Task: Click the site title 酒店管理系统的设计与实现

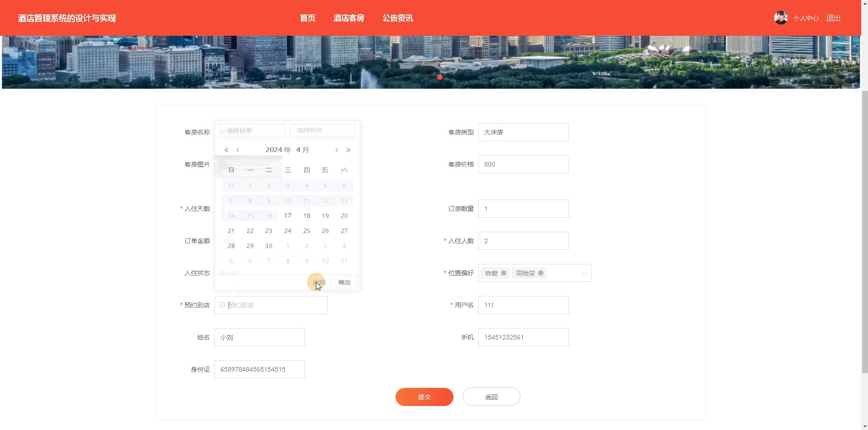Action: (x=67, y=18)
